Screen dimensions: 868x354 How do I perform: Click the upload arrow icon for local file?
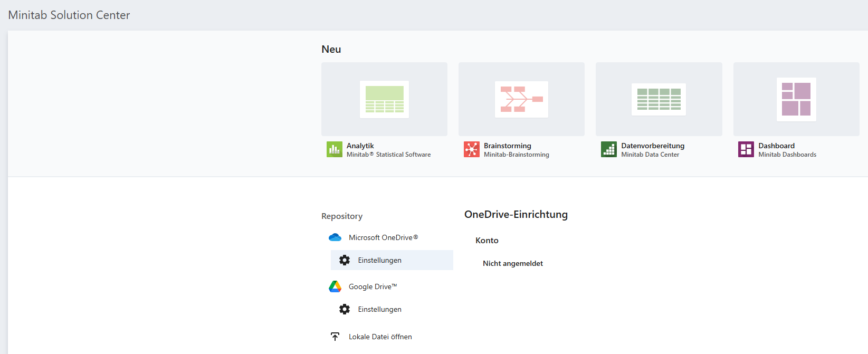(335, 337)
